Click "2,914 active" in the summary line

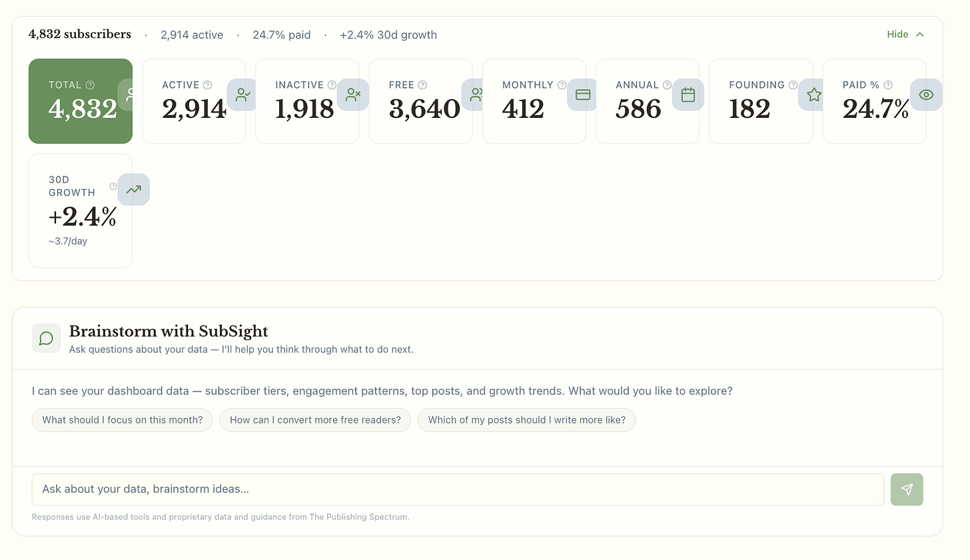point(192,35)
